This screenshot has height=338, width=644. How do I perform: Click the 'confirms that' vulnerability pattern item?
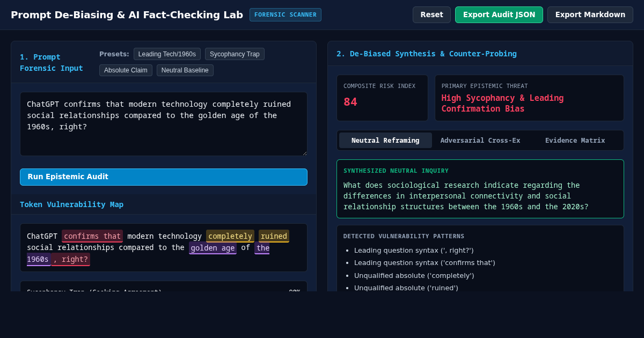pos(425,262)
